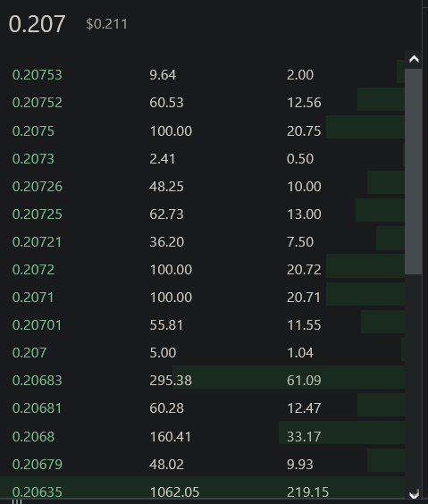
Task: Select the 0.20701 price row
Action: [203, 325]
